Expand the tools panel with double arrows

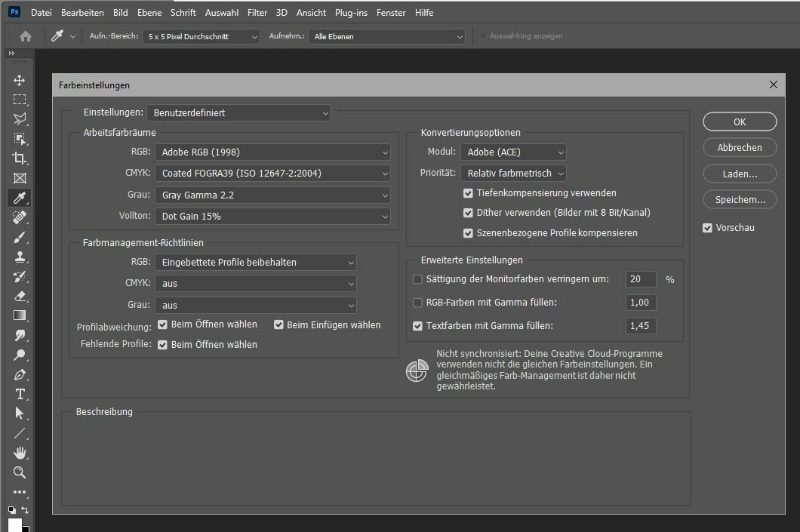pos(12,53)
